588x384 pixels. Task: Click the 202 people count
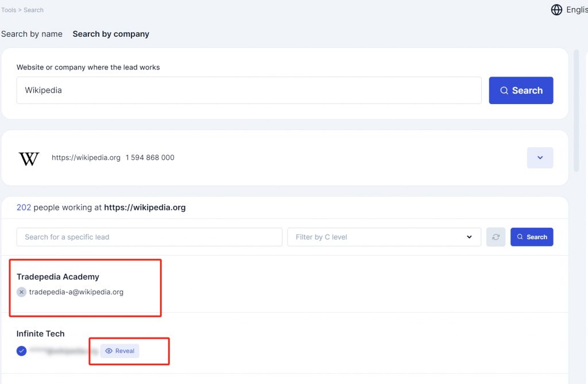[24, 208]
